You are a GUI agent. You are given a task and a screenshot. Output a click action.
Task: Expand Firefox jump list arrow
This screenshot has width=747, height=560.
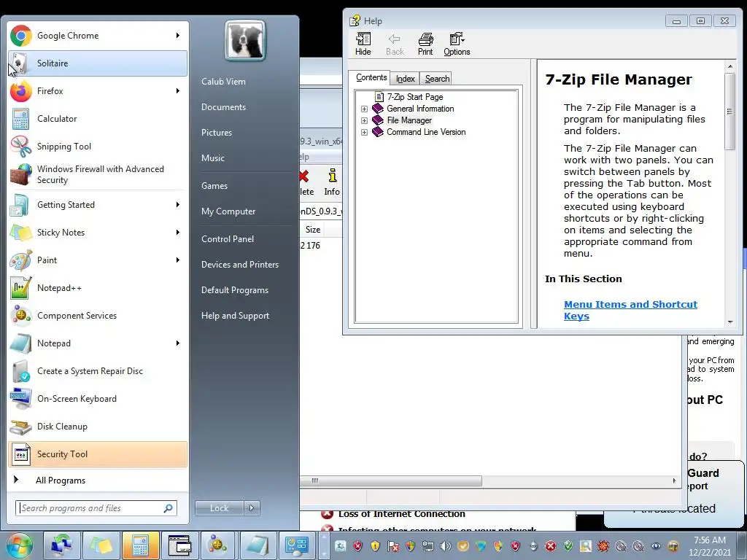[x=178, y=91]
